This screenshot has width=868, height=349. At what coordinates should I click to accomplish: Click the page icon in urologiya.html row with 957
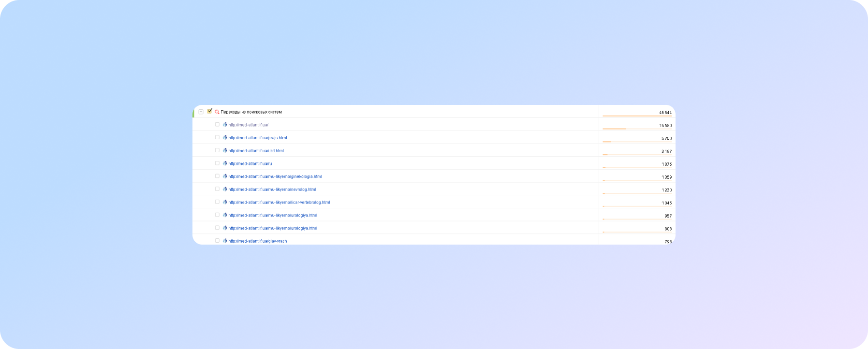[x=225, y=215]
